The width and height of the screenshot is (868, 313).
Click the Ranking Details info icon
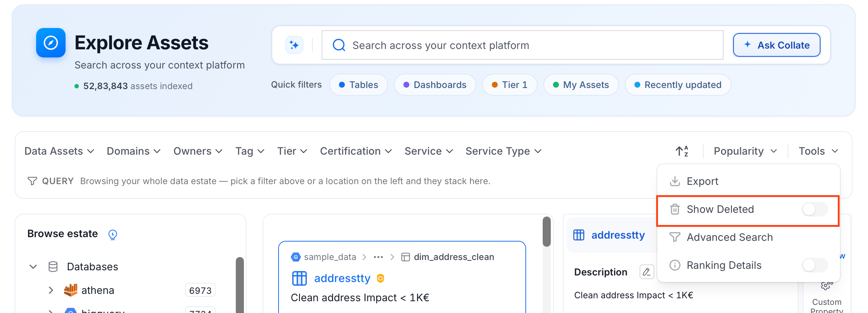pyautogui.click(x=675, y=265)
